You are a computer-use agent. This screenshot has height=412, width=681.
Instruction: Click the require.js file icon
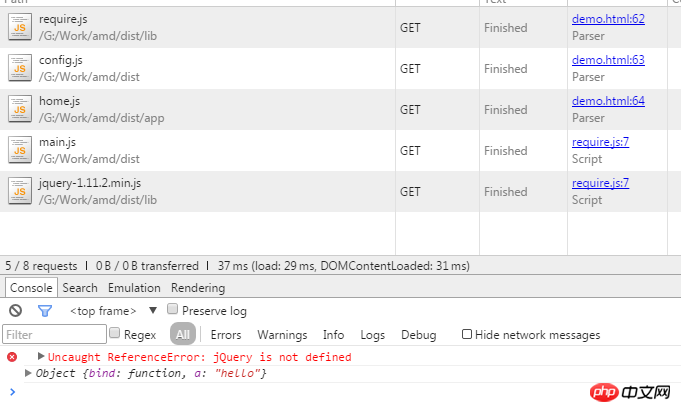pyautogui.click(x=20, y=28)
